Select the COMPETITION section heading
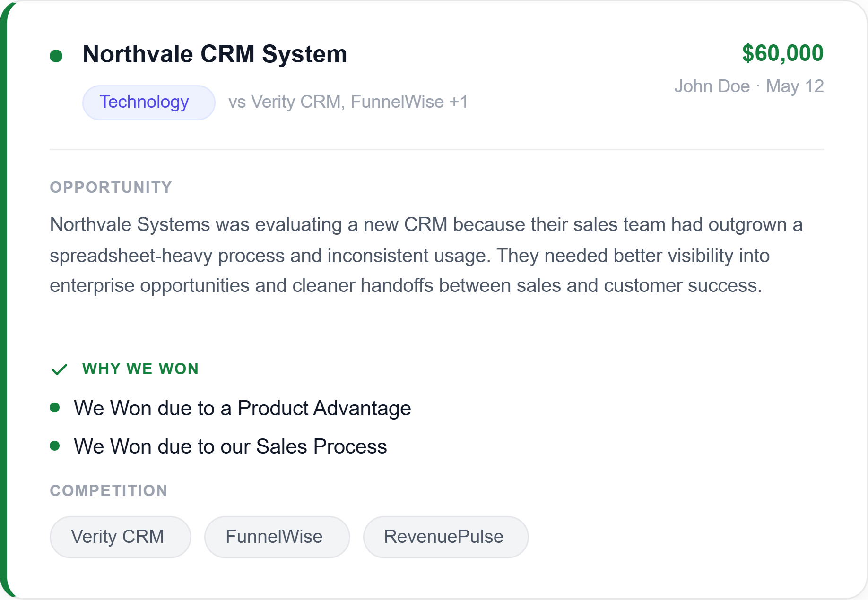The height and width of the screenshot is (600, 868). [109, 490]
